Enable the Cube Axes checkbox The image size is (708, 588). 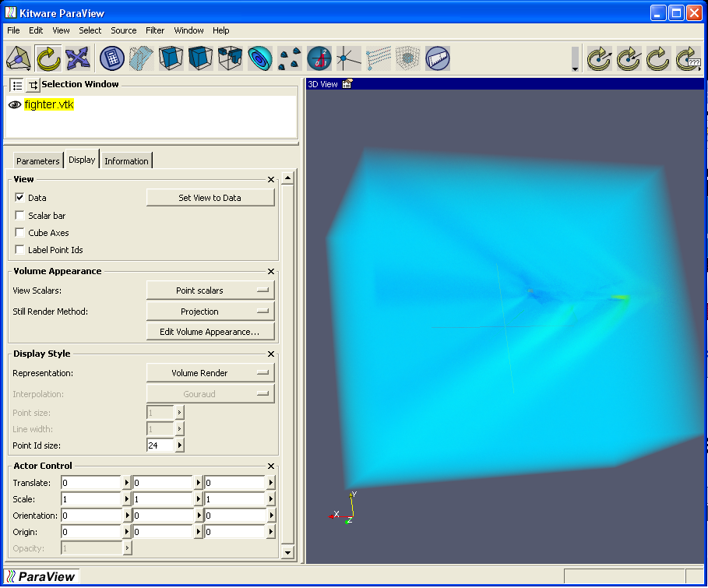coord(19,232)
